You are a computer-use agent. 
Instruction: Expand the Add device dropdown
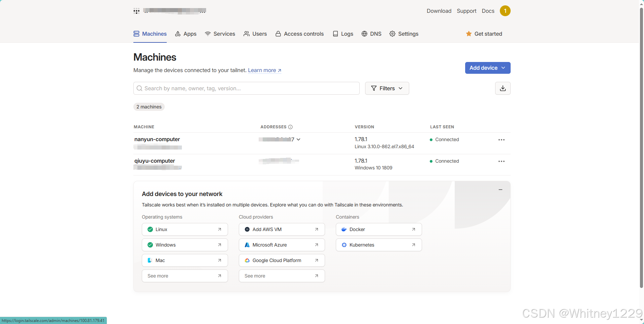point(488,68)
